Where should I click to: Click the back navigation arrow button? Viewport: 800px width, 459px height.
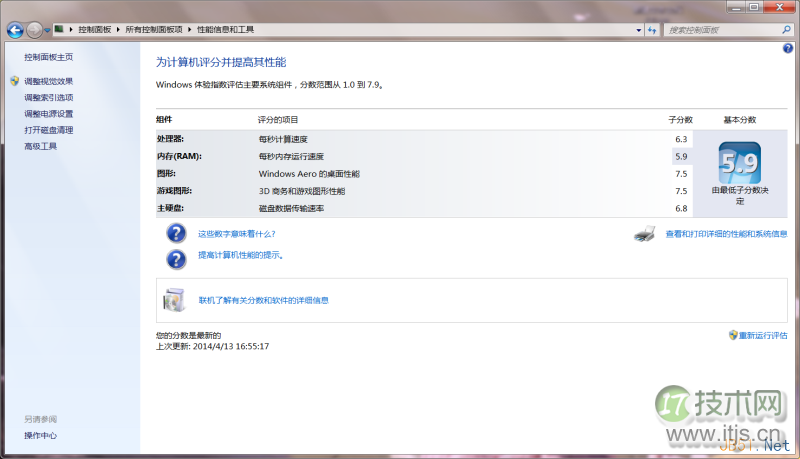tap(15, 31)
